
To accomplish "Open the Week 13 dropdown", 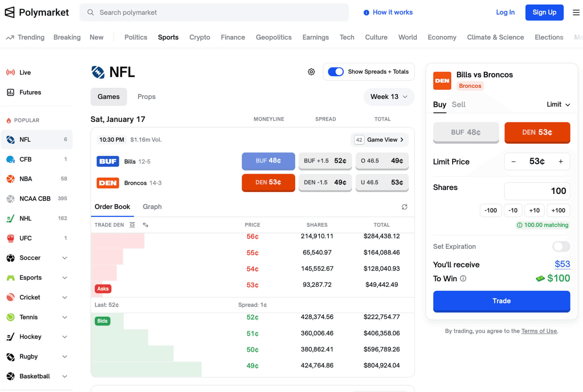I will click(x=389, y=97).
